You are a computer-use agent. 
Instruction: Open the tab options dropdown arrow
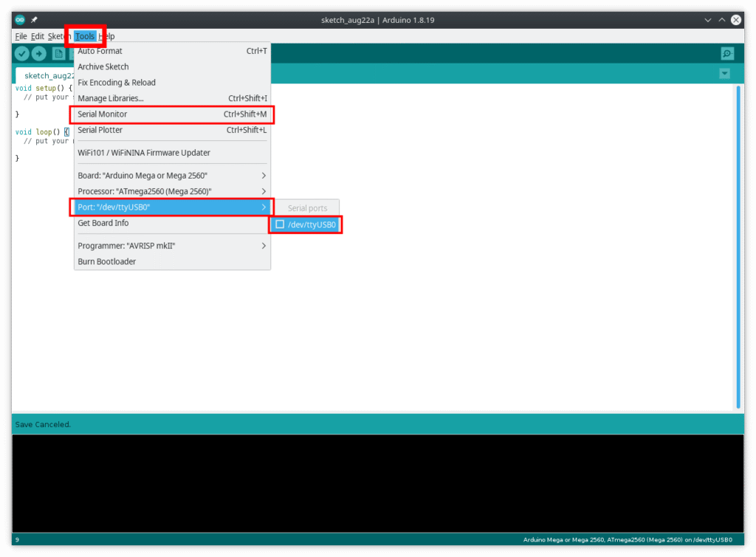[725, 74]
